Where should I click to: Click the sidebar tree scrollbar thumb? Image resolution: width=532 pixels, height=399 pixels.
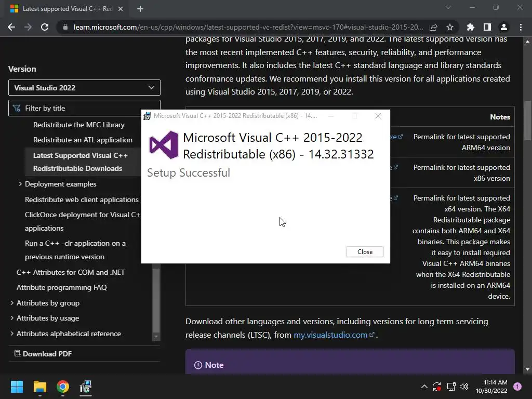[156, 300]
